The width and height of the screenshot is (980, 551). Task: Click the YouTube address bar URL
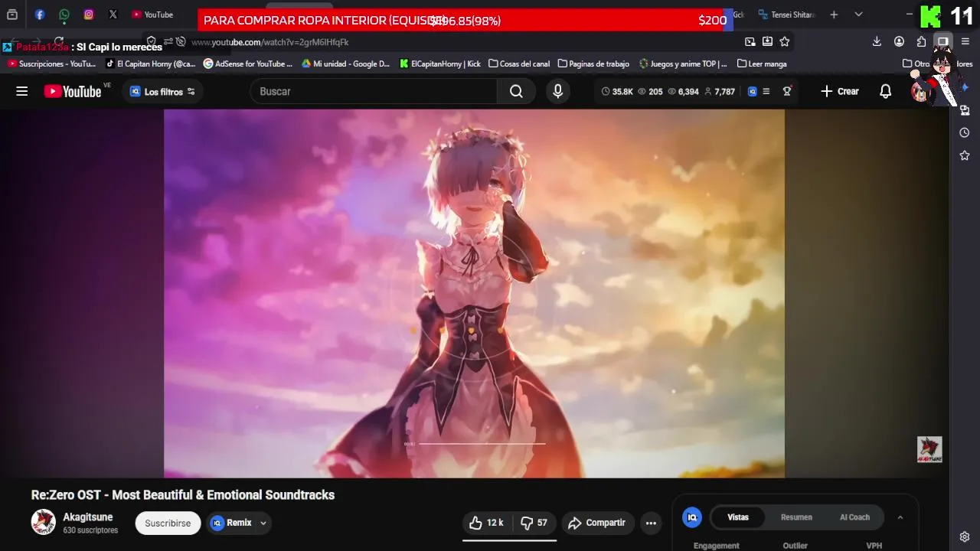click(270, 42)
